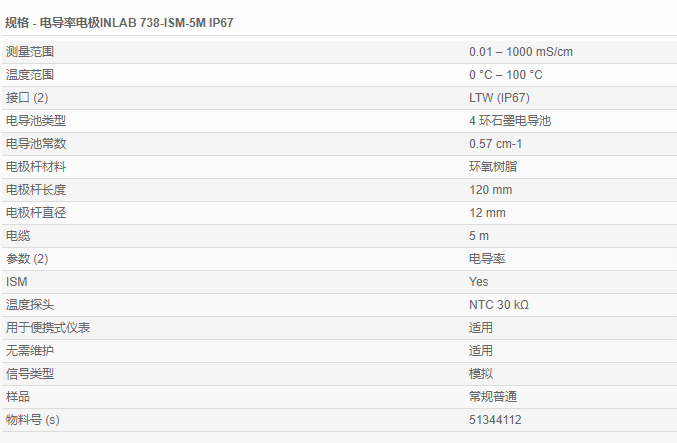This screenshot has width=677, height=443.
Task: Click the 测量范围 row label
Action: tap(30, 51)
